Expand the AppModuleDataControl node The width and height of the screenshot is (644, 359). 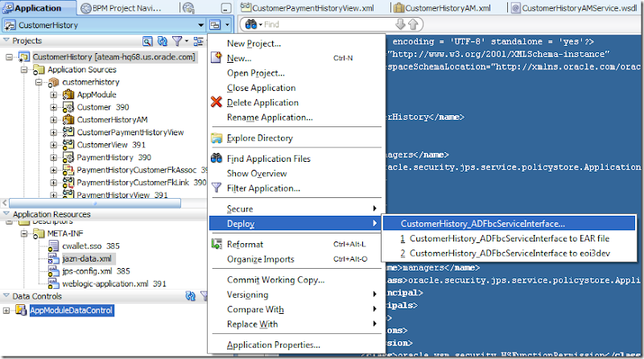(x=6, y=311)
